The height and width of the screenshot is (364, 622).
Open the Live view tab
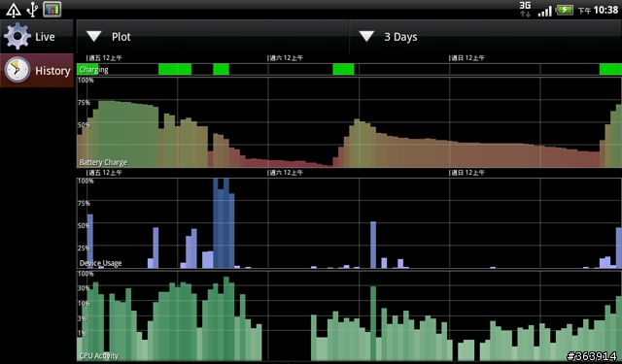click(x=37, y=37)
